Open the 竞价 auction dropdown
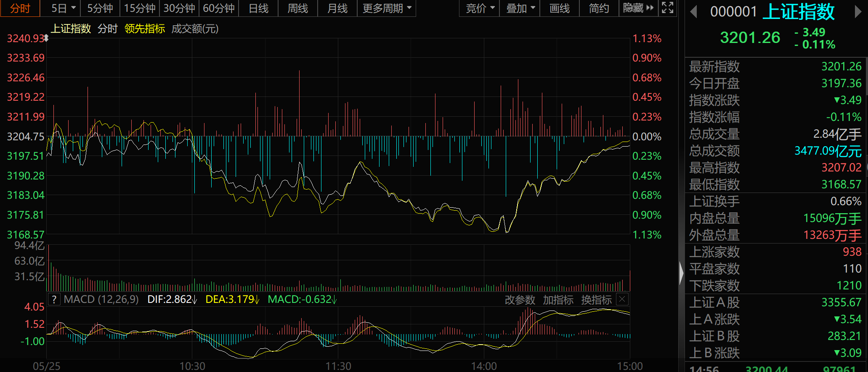Screen dimensions: 868x372 480,8
